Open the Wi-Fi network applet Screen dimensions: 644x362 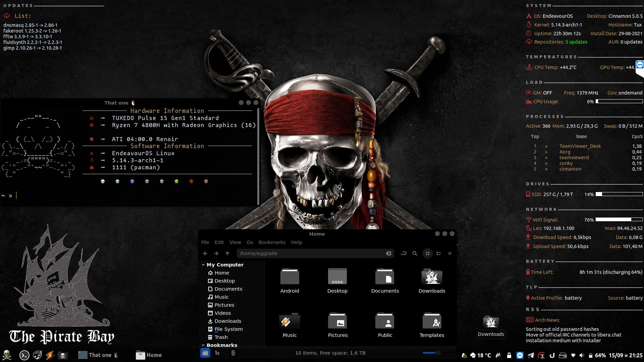[573, 355]
